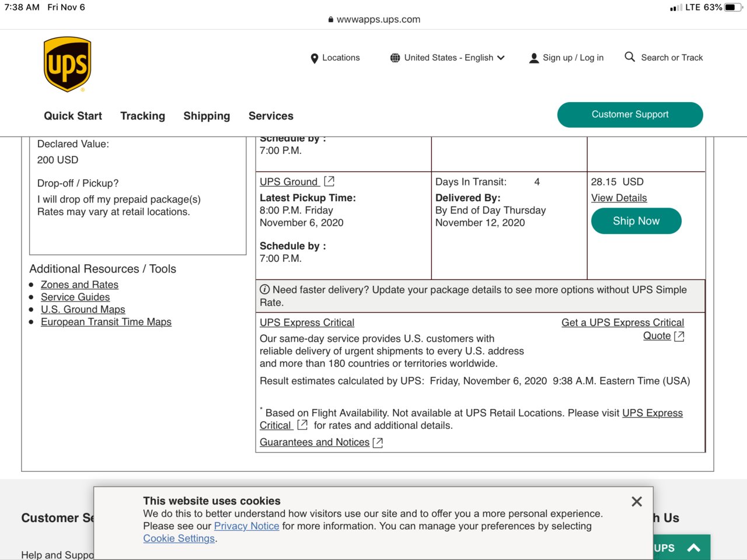Tap the wwwapps.ups.com address bar
Screen dimensions: 747x560
coord(373,19)
